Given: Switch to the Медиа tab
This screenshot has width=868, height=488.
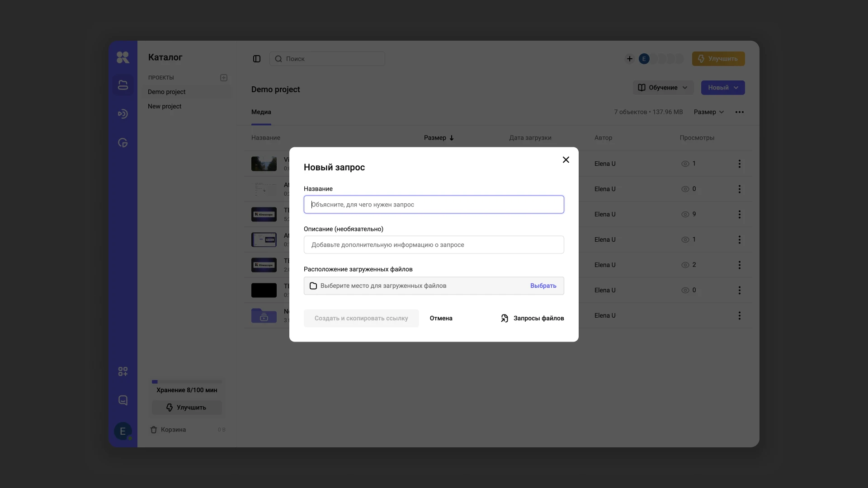Looking at the screenshot, I should click(x=261, y=112).
